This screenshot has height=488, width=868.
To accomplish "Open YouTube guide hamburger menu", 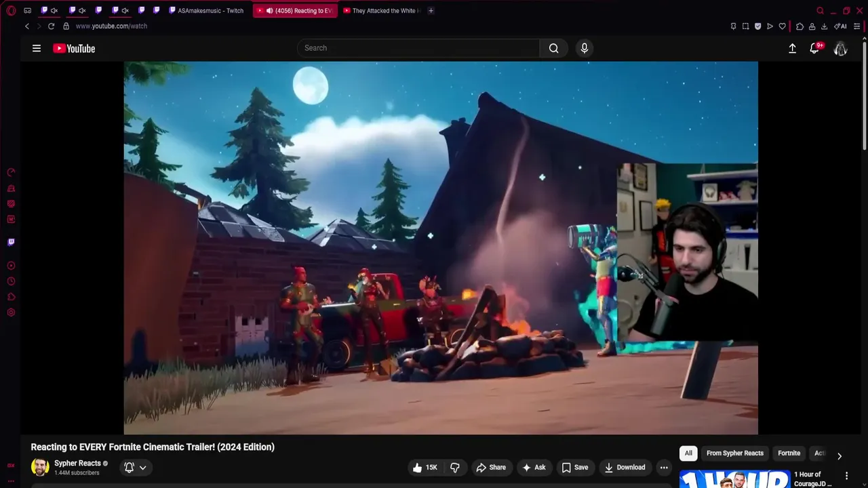I will (37, 48).
